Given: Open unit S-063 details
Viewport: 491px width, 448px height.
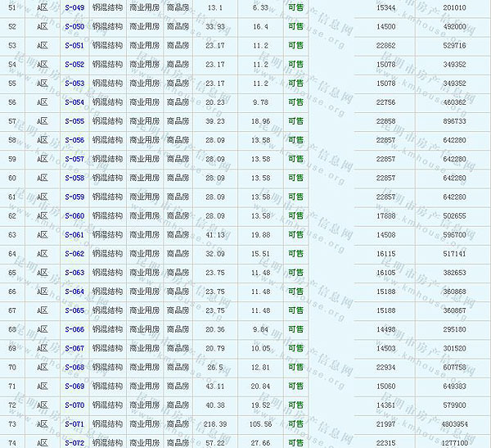Looking at the screenshot, I should click(74, 273).
